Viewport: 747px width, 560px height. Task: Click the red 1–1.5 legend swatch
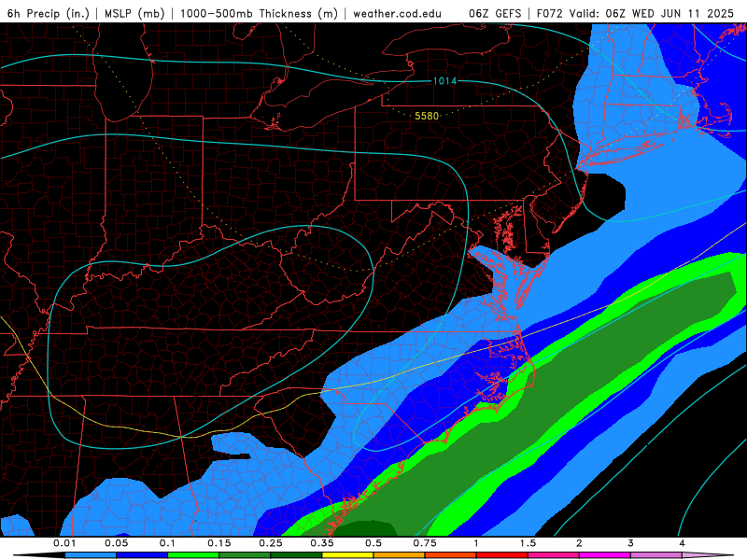[x=502, y=555]
